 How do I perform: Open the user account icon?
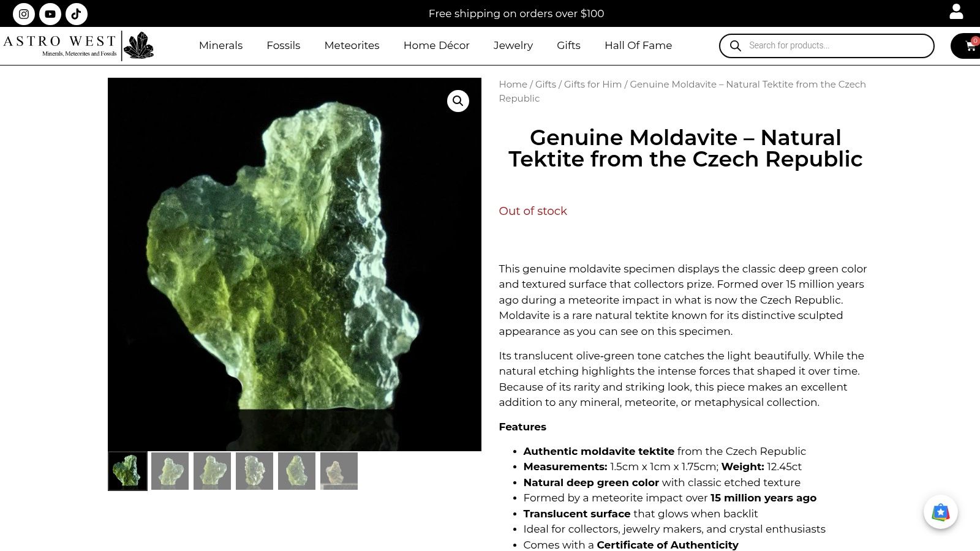pos(956,12)
